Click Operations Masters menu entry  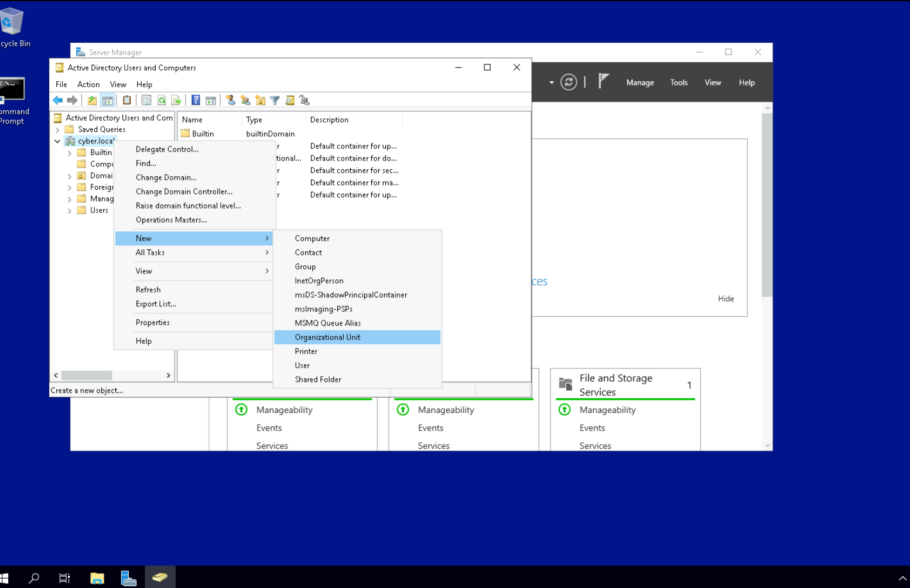[x=194, y=220]
